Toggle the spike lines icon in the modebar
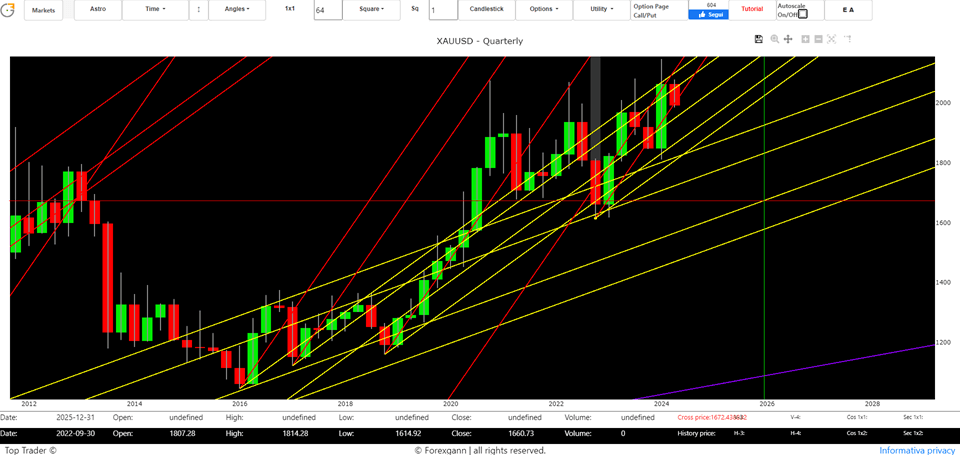 pyautogui.click(x=847, y=39)
